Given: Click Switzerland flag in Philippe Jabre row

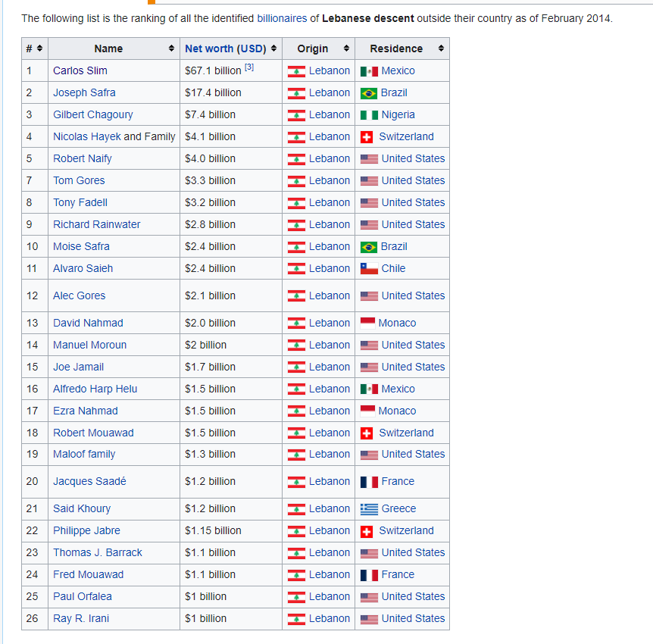Looking at the screenshot, I should coord(367,531).
